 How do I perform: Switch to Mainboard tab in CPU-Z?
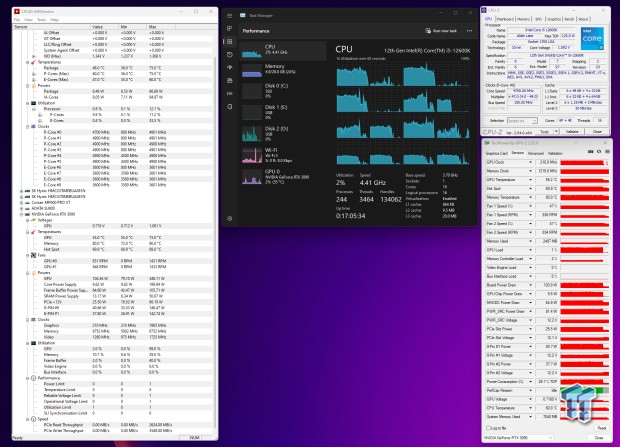505,19
